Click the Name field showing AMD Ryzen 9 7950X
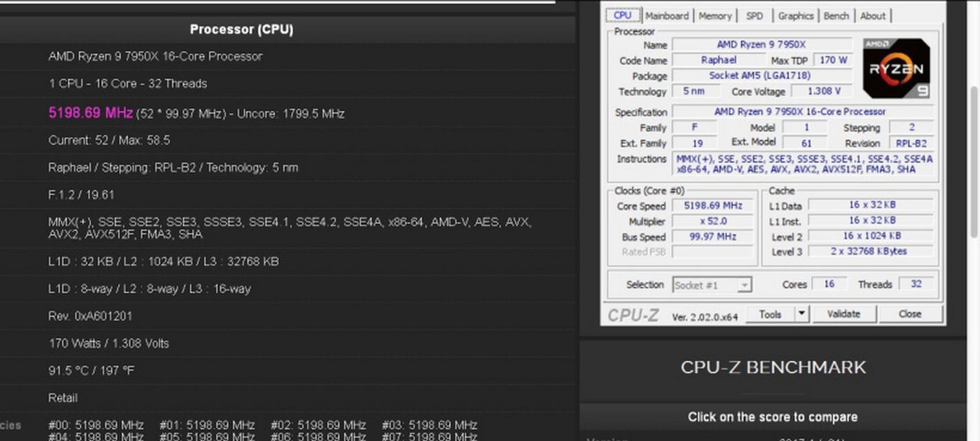 [x=762, y=45]
